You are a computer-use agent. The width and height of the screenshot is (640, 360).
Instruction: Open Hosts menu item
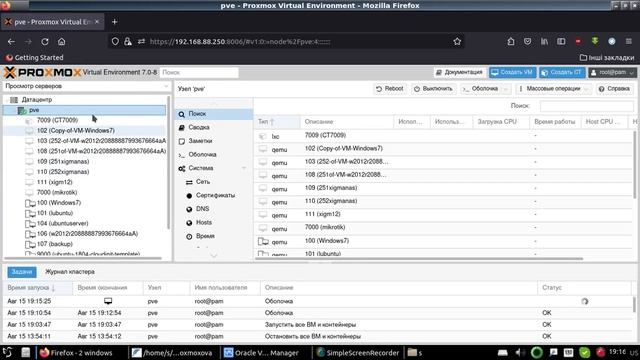coord(214,222)
